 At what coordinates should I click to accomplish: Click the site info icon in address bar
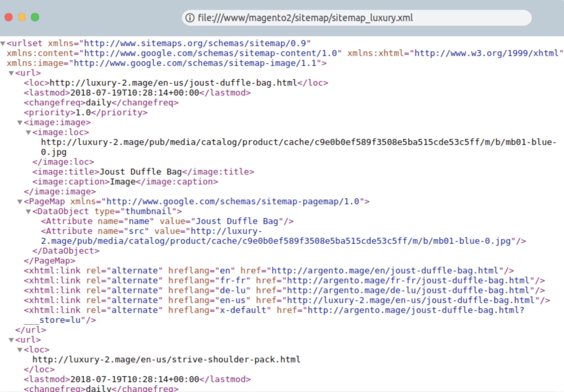[x=190, y=17]
